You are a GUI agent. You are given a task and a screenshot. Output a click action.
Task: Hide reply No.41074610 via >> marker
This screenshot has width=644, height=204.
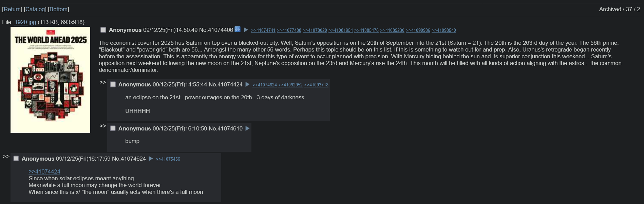coord(103,126)
